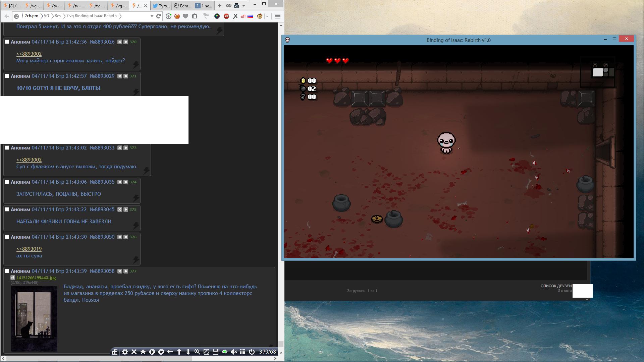644x362 pixels.
Task: Click the grid catalog icon in Dollchan panel
Action: click(243, 352)
